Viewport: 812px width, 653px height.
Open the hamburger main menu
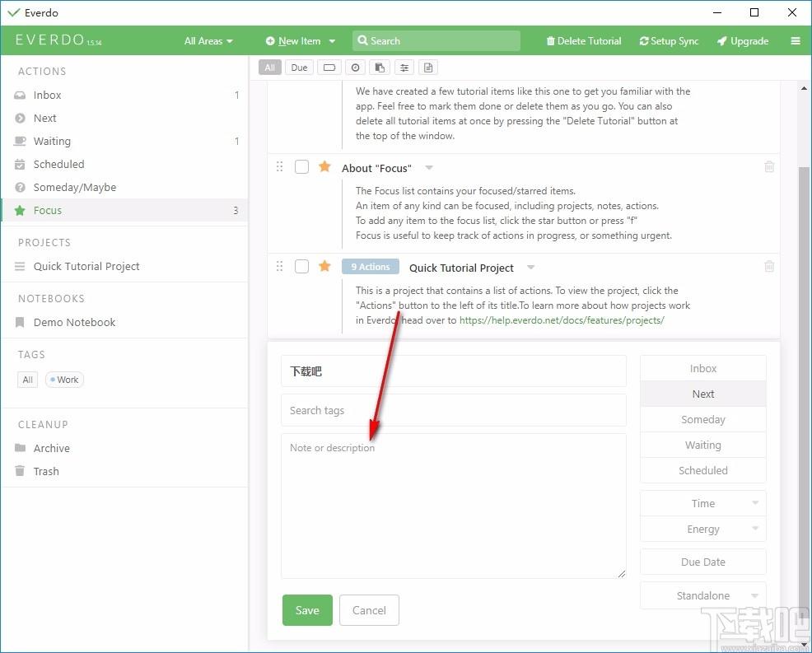tap(796, 41)
